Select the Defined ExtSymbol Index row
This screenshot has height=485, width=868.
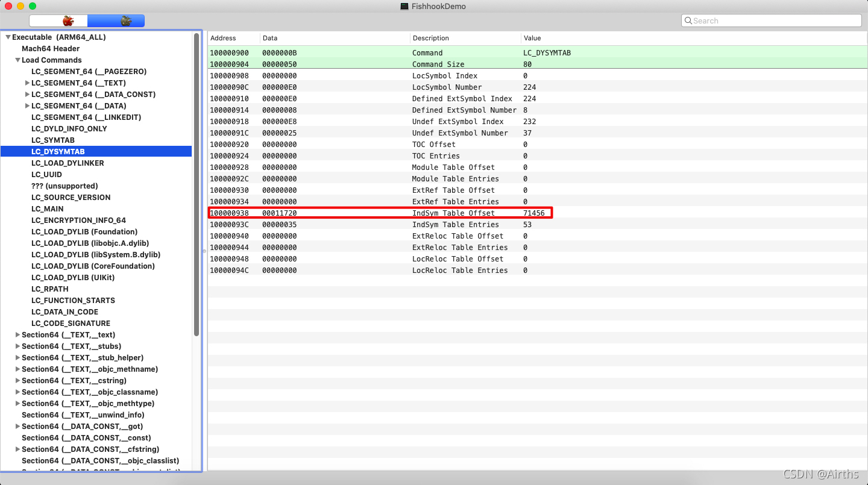(538, 99)
